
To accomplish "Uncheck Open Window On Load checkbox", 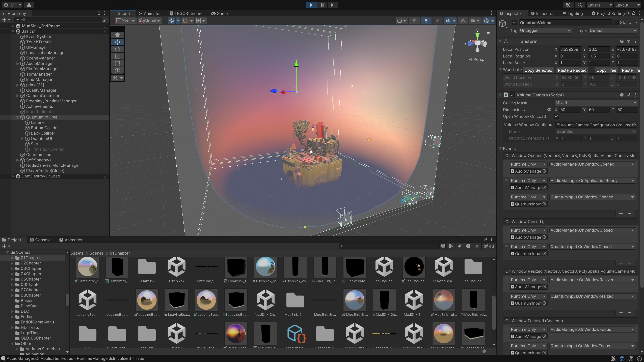I will click(556, 116).
